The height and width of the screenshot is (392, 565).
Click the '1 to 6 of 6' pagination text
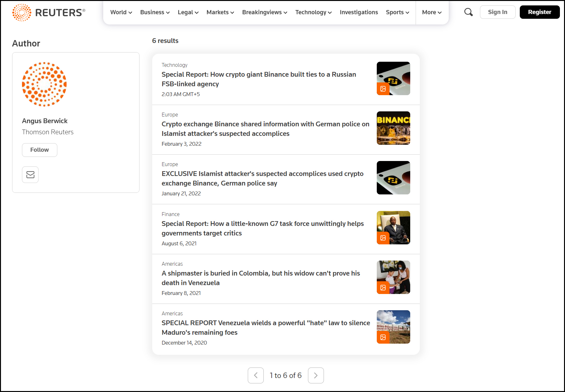pyautogui.click(x=286, y=375)
